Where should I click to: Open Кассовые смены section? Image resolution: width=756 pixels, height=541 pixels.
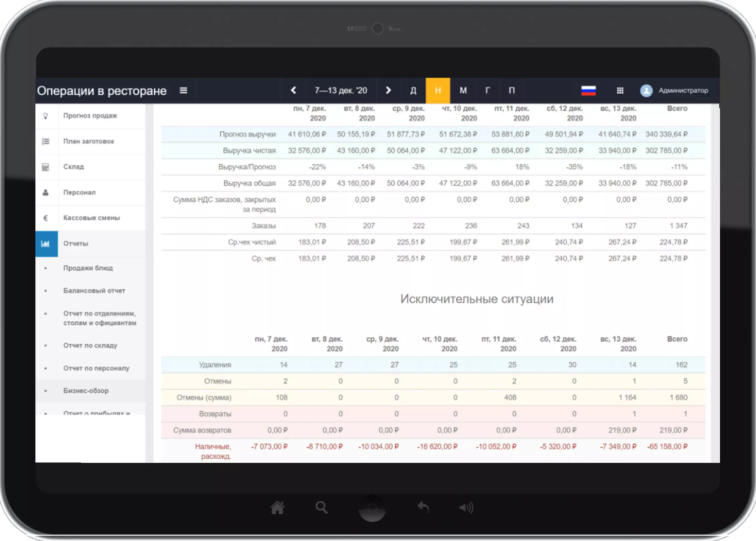click(91, 218)
